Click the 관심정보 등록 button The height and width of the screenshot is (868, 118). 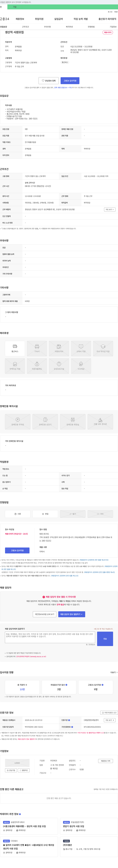point(49,81)
